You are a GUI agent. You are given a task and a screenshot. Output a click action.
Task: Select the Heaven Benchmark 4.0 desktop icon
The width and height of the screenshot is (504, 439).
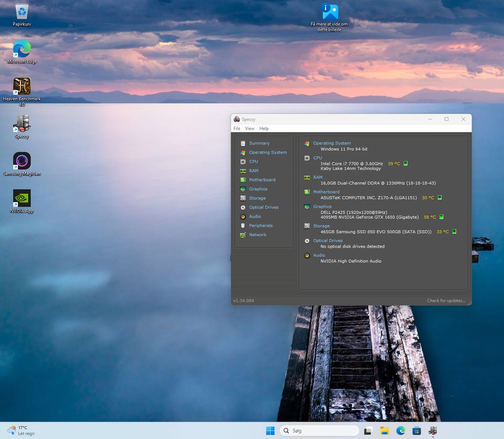[22, 92]
